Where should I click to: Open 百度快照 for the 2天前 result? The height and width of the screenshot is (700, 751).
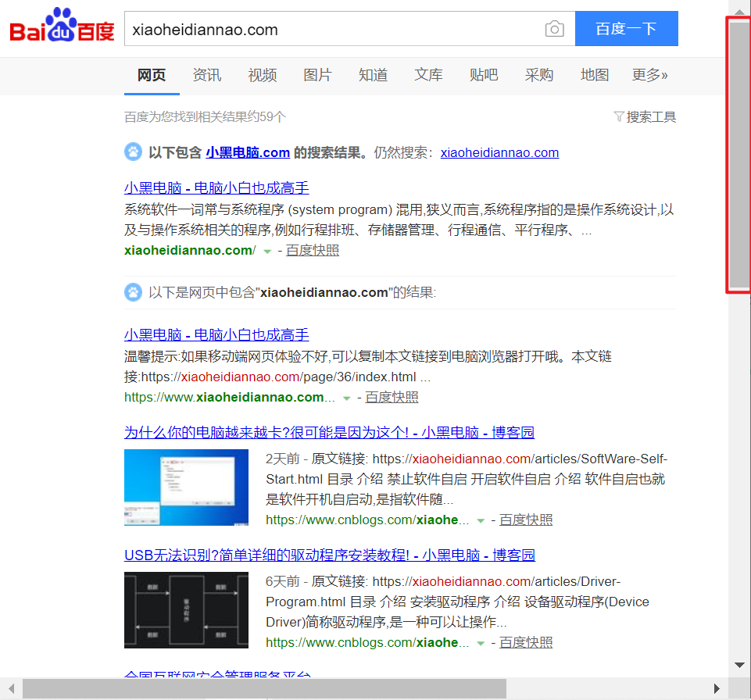point(526,520)
